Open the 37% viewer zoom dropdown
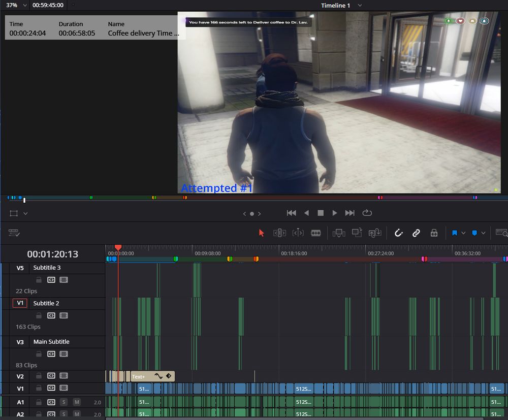The height and width of the screenshot is (420, 508). [24, 5]
